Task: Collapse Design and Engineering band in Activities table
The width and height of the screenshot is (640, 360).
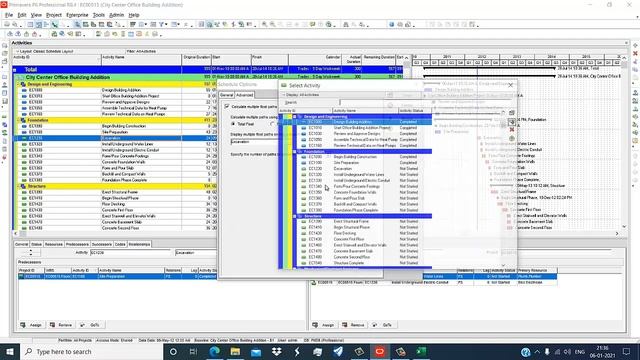Action: pos(18,84)
